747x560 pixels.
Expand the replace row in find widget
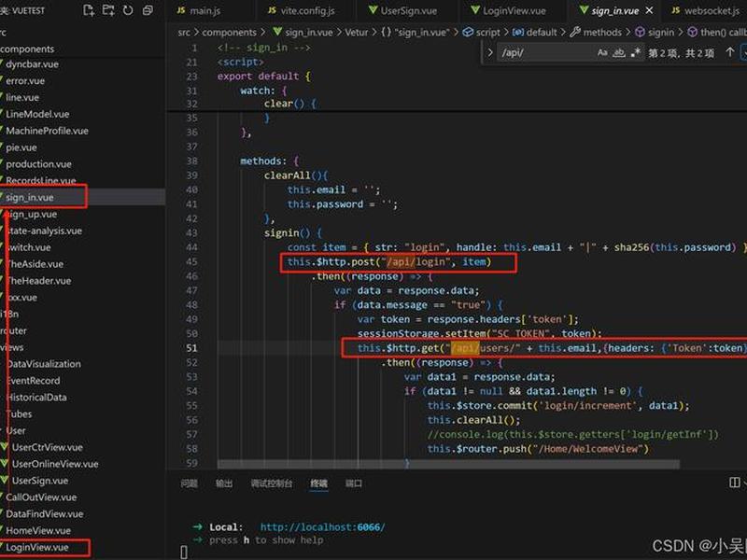[489, 52]
